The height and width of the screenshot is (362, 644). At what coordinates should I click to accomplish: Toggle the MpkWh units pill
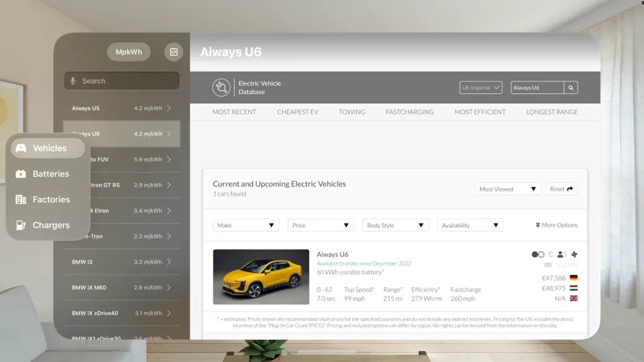(128, 52)
